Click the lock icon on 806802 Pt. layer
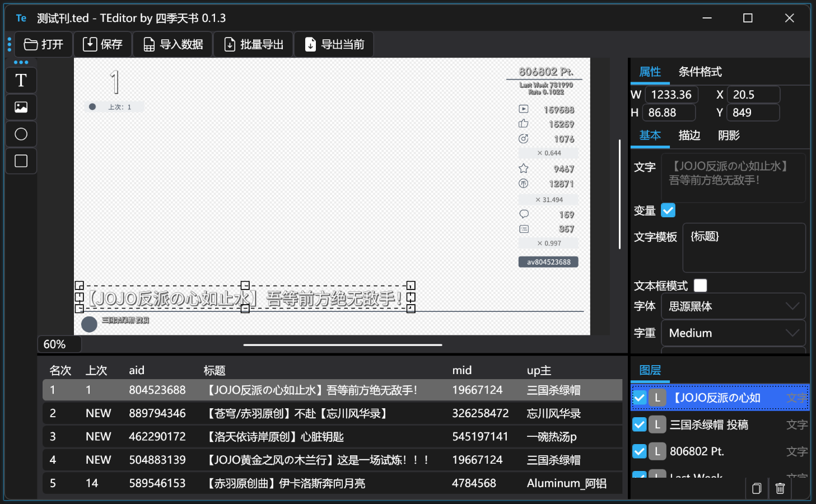This screenshot has height=504, width=816. (x=658, y=451)
